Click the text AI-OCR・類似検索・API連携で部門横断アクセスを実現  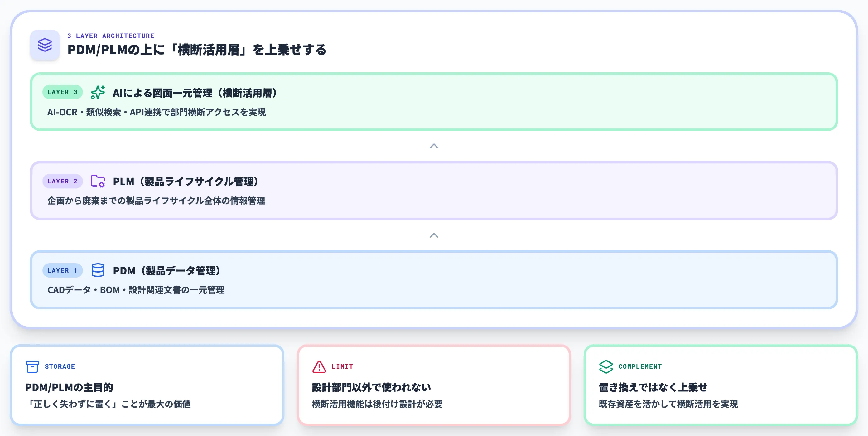click(156, 112)
